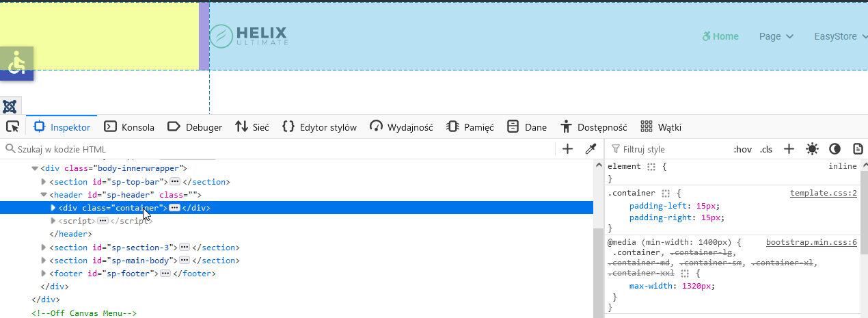Focus the Filtruj style filter field
This screenshot has height=318, width=868.
[667, 148]
